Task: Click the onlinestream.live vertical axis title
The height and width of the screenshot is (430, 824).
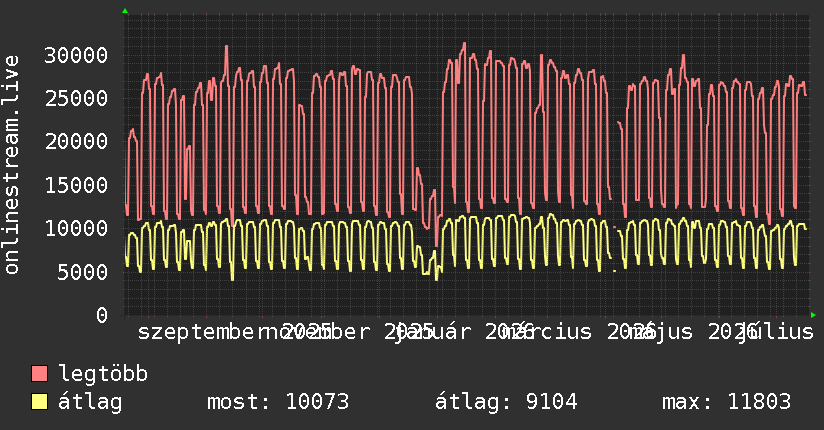Action: pyautogui.click(x=12, y=165)
